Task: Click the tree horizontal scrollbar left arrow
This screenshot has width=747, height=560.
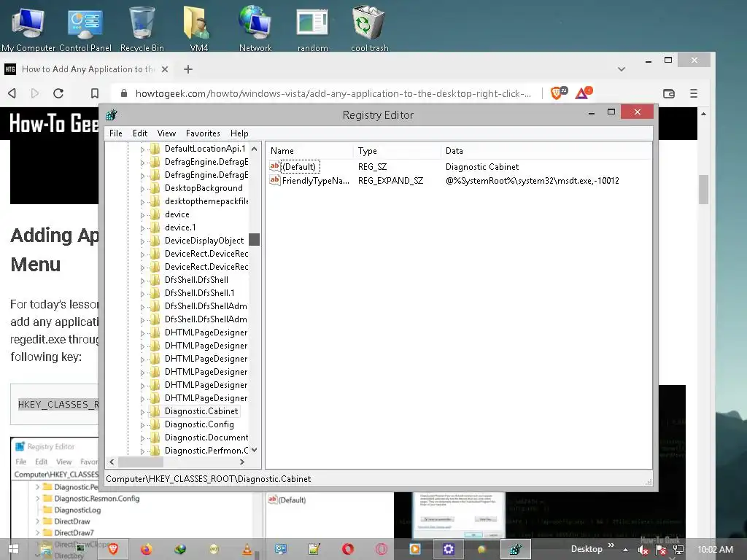Action: (112, 462)
